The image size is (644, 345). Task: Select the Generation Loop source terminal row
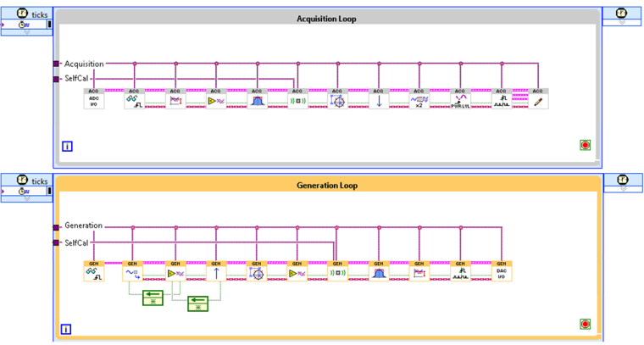click(27, 191)
